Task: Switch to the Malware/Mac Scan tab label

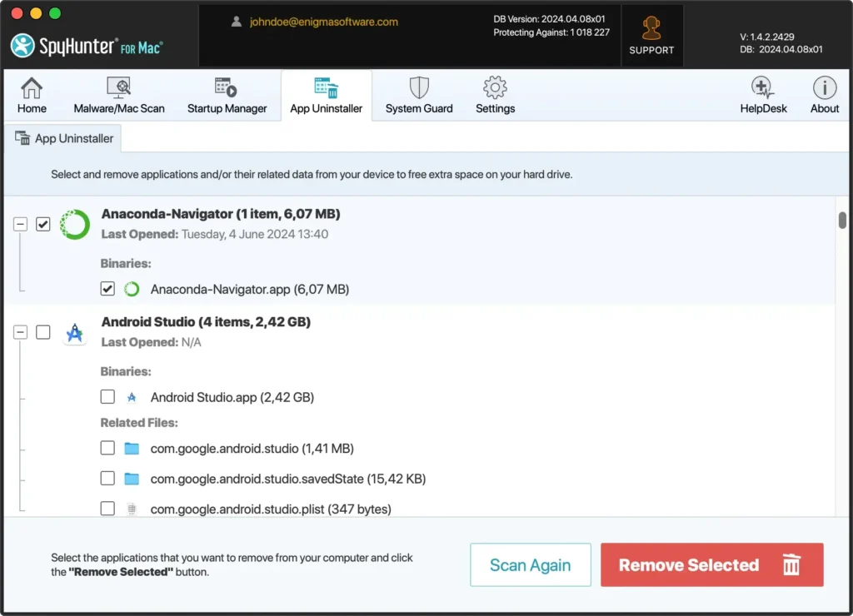Action: (119, 108)
